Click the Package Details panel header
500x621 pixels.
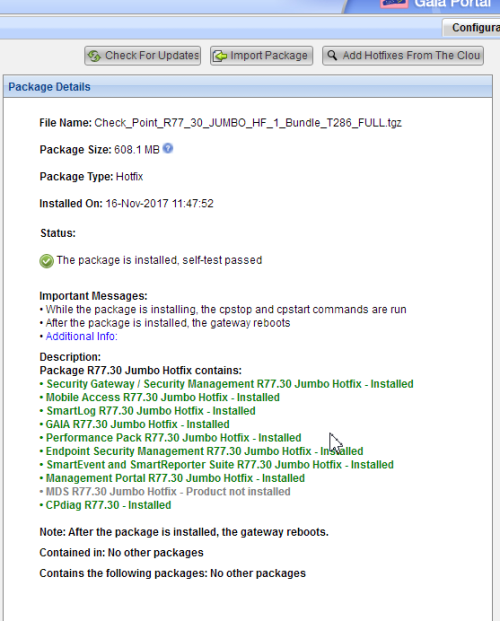[248, 86]
